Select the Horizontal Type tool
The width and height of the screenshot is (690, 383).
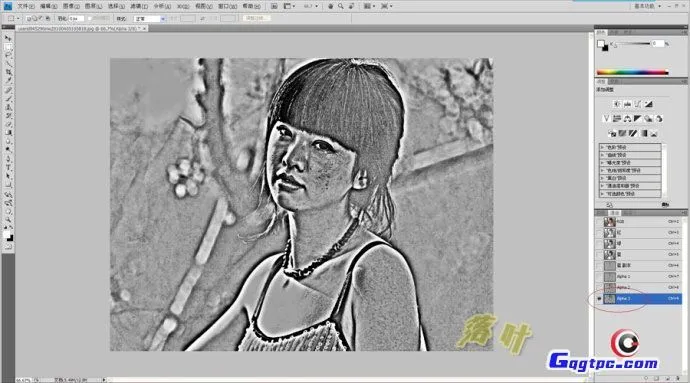tap(8, 167)
